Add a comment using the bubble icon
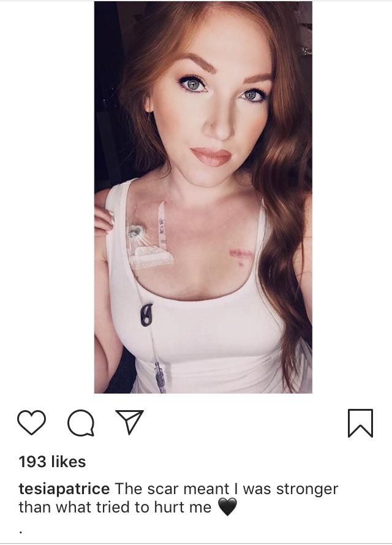 coord(81,422)
